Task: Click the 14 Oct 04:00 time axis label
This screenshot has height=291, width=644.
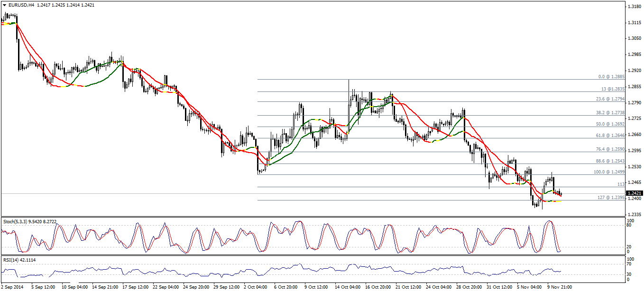Action: click(x=347, y=287)
